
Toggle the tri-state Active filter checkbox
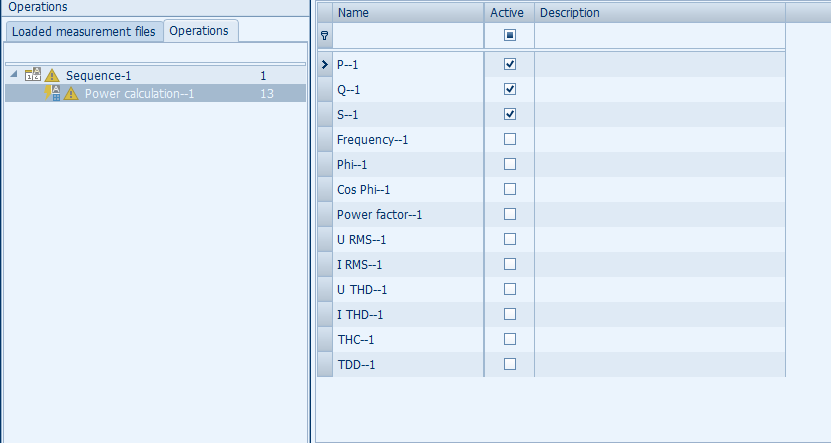pyautogui.click(x=510, y=35)
